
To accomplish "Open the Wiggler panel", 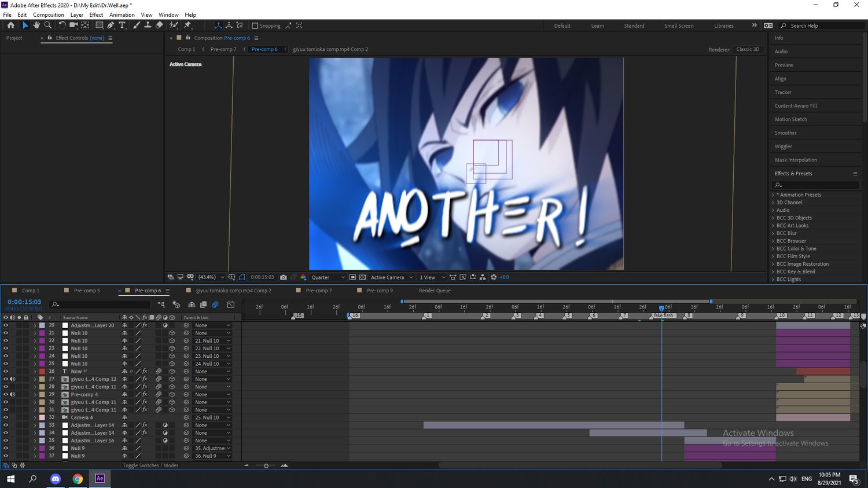I will (783, 146).
